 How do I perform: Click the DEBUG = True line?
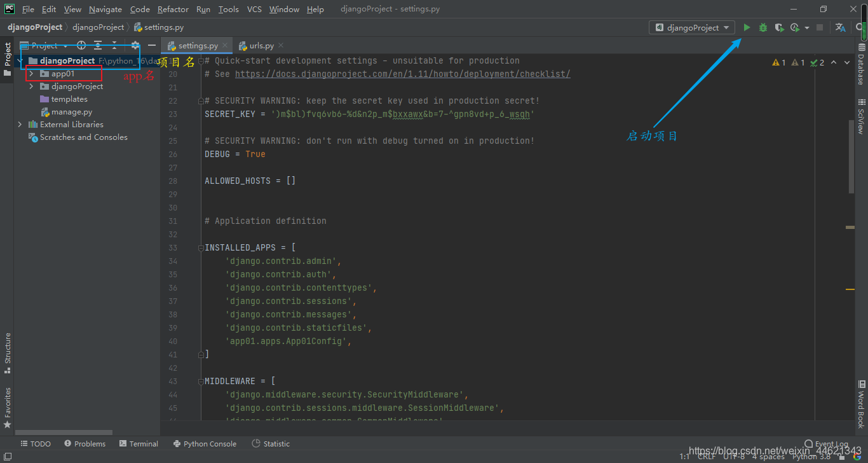pyautogui.click(x=235, y=154)
